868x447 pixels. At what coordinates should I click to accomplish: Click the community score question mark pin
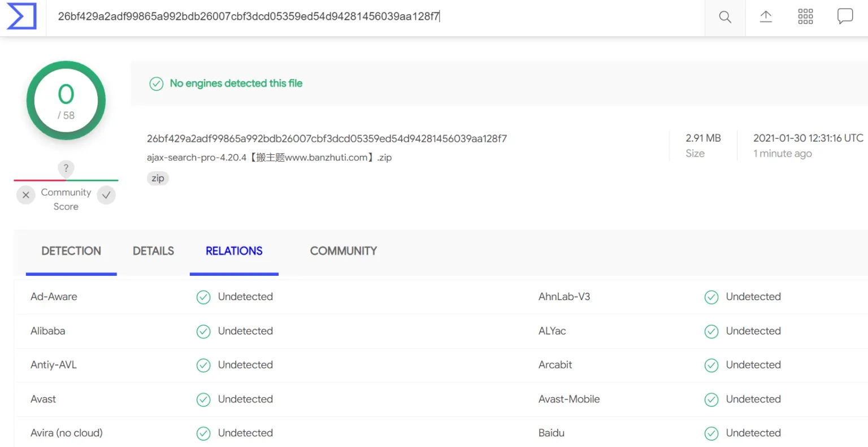click(x=66, y=168)
